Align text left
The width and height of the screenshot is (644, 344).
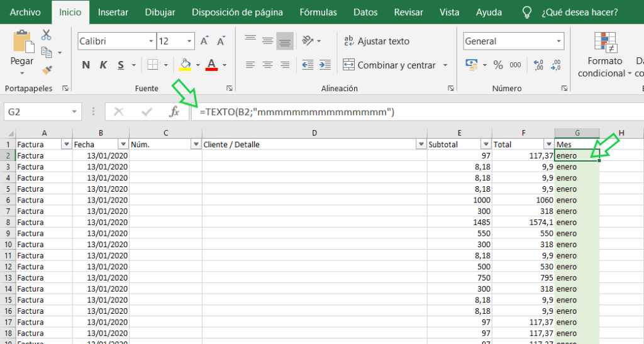point(250,65)
